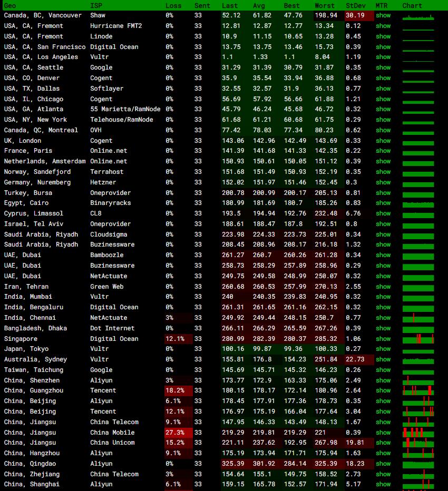448x491 pixels.
Task: Select the 27.3% loss cell
Action: 179,433
